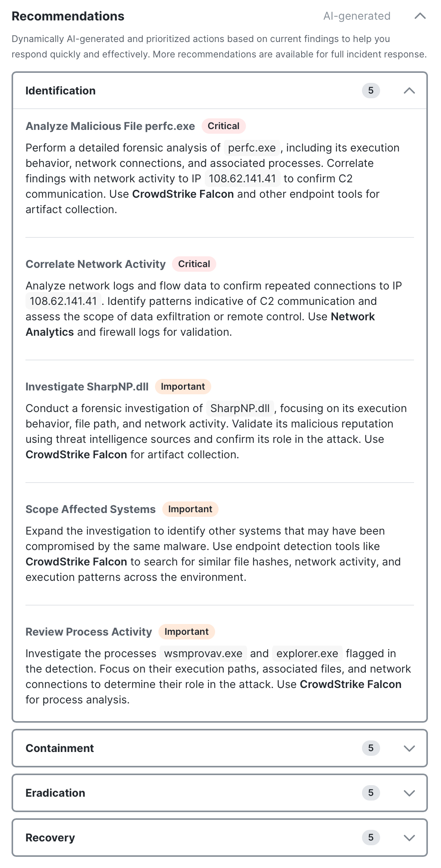Click the AI-generated label in header

tap(357, 16)
